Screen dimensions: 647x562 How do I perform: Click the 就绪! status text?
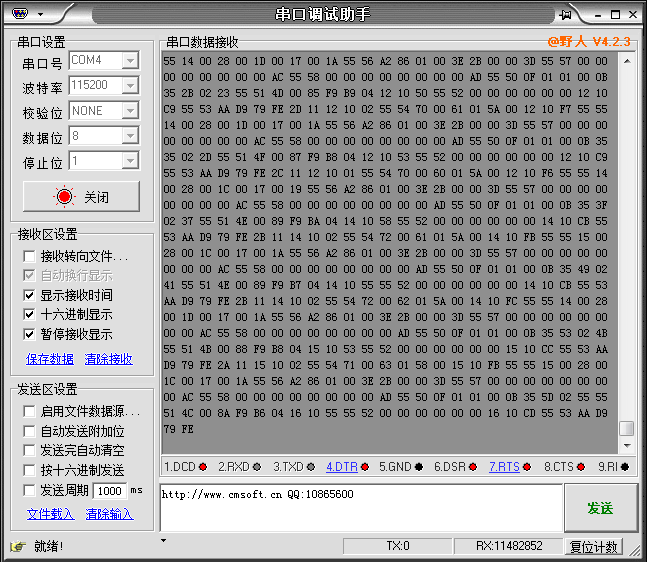point(49,547)
